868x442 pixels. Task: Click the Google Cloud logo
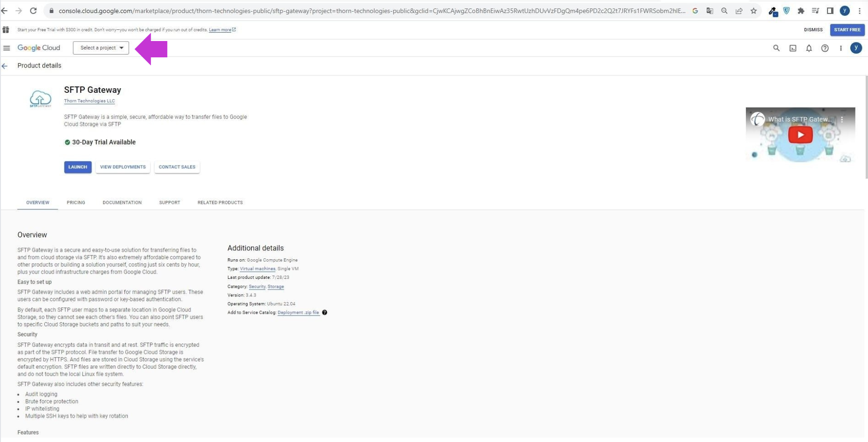[x=39, y=48]
